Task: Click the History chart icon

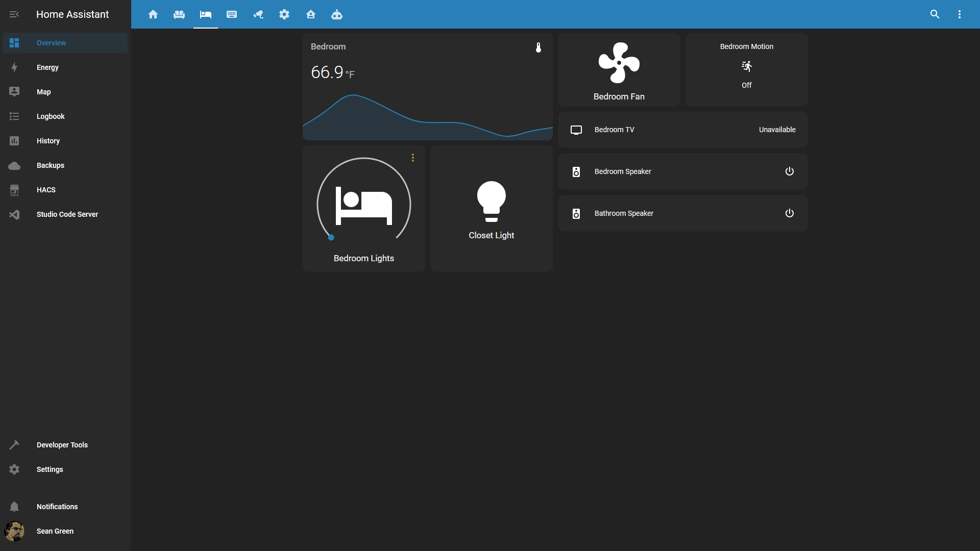Action: tap(14, 141)
